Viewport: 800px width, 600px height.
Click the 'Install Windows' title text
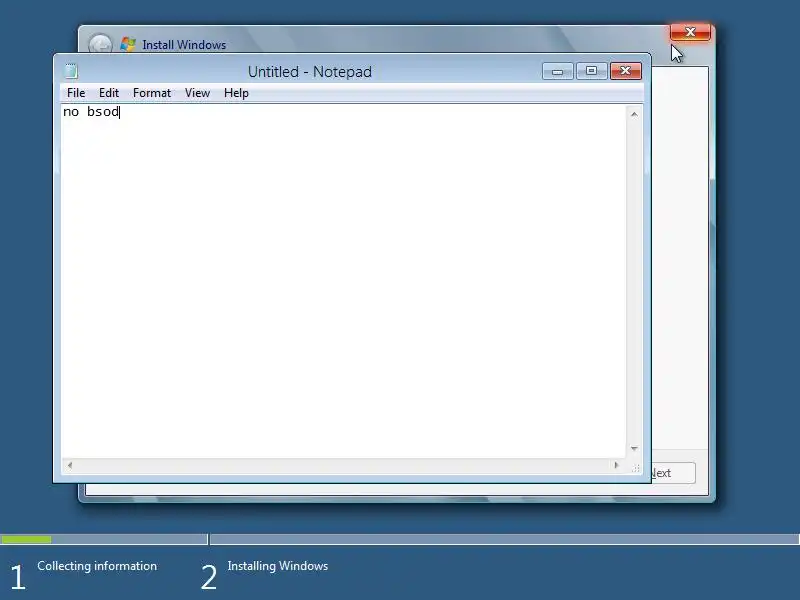184,45
